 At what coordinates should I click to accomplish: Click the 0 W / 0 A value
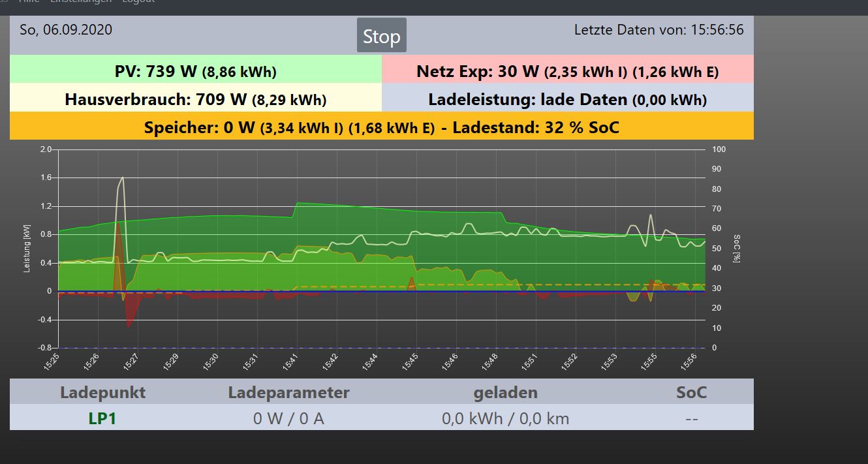tap(288, 418)
